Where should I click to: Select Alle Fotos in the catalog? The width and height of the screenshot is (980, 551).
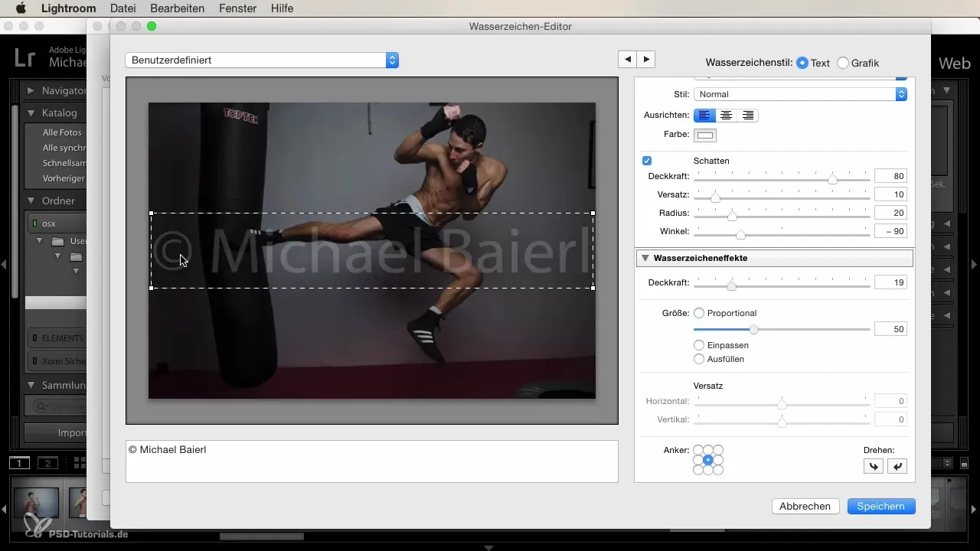[63, 132]
